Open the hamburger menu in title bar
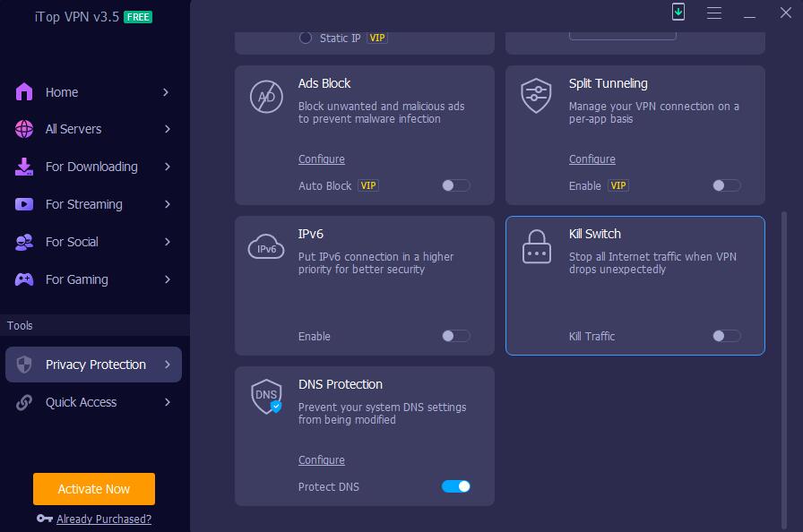 click(714, 13)
